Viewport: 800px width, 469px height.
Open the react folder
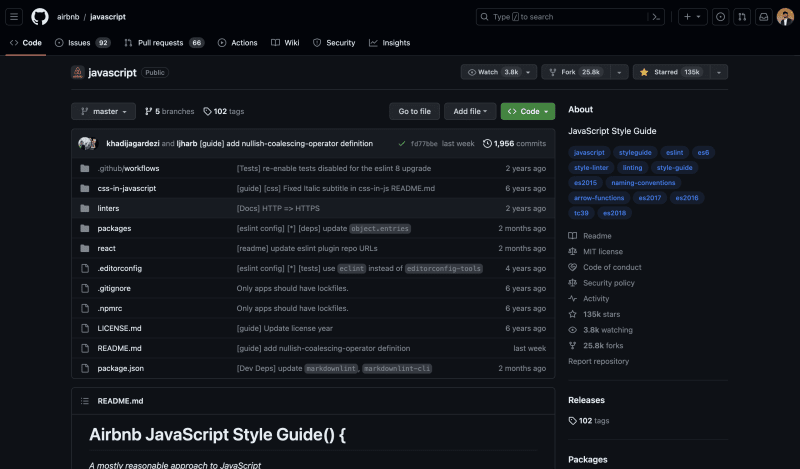coord(107,248)
